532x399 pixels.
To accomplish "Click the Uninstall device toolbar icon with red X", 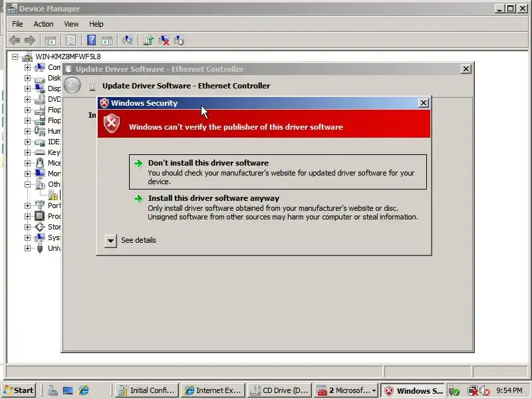I will (164, 41).
